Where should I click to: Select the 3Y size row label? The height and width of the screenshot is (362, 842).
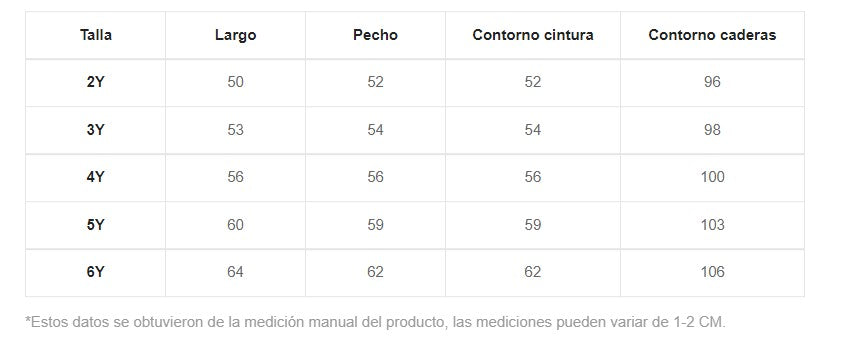96,130
